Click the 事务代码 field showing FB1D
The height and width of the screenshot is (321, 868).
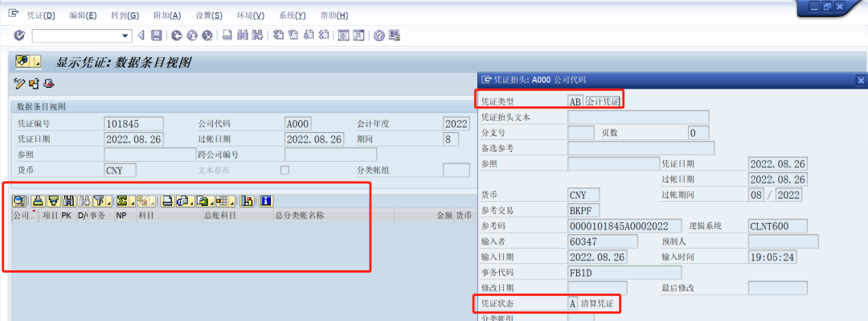625,272
